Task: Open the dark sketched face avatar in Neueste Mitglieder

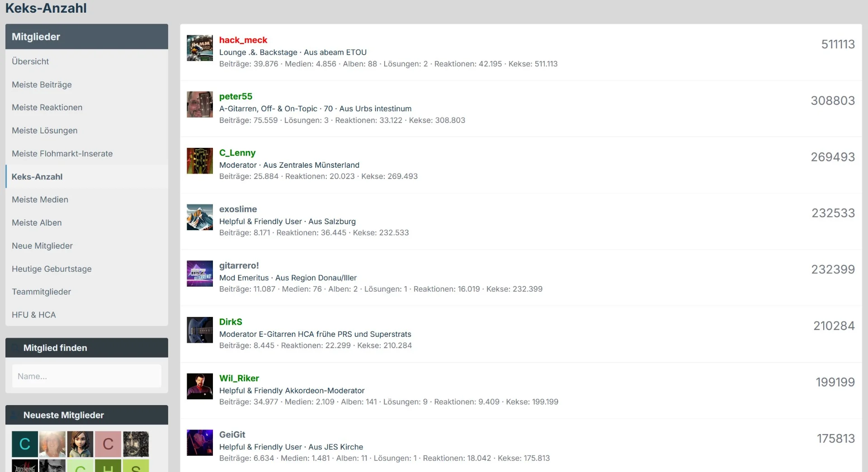Action: (136, 444)
